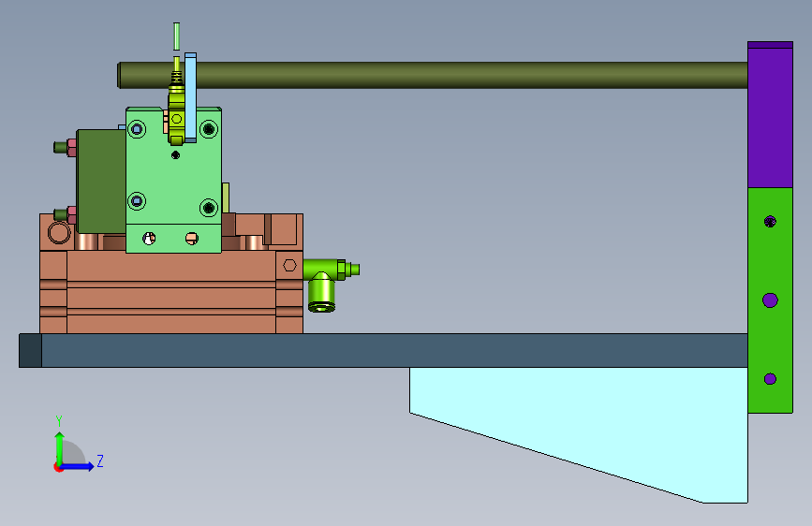This screenshot has width=812, height=526.
Task: Select the small light green pin above rod
Action: pos(177,37)
